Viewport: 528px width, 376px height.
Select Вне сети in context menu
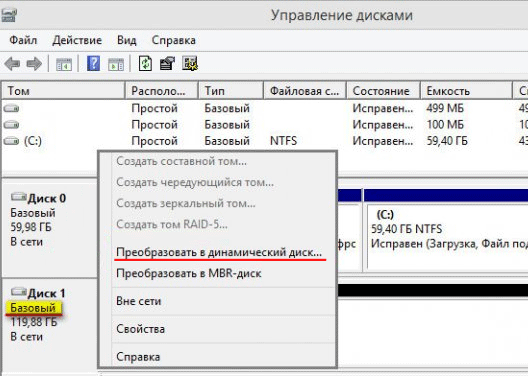coord(138,301)
